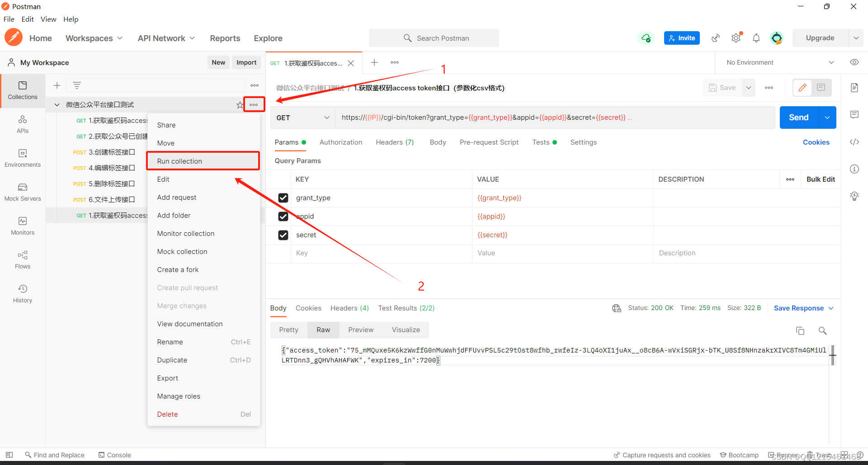Open the API Network dropdown
Screen dimensions: 868x465
pyautogui.click(x=166, y=38)
